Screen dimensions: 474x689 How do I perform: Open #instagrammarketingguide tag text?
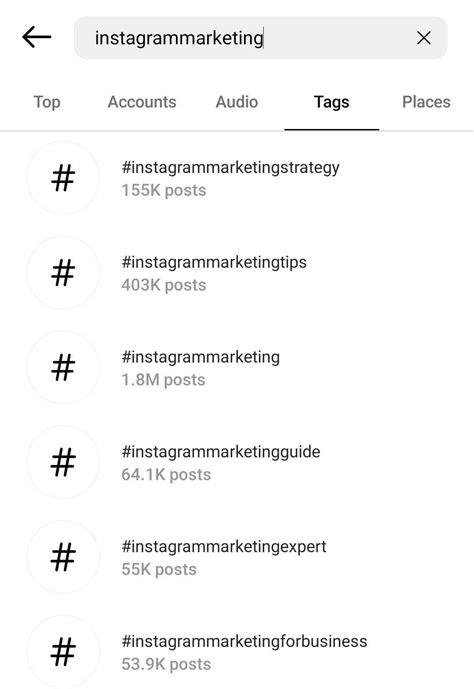click(221, 453)
